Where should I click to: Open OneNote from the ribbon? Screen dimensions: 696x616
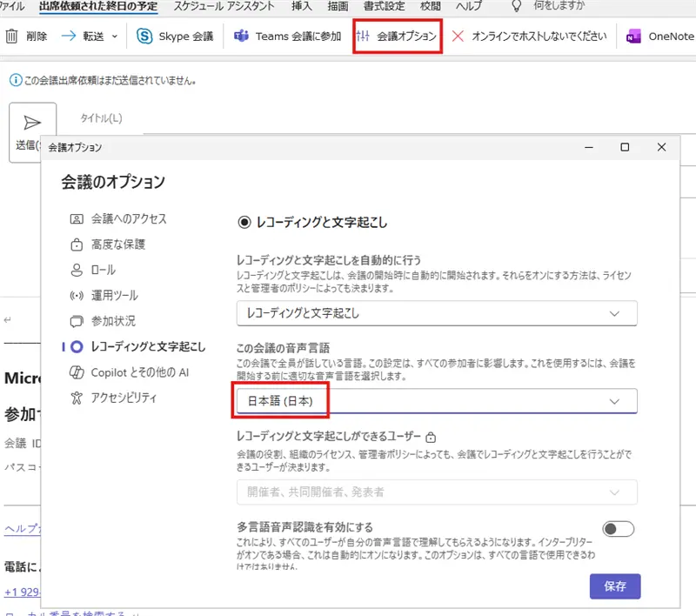tap(659, 37)
